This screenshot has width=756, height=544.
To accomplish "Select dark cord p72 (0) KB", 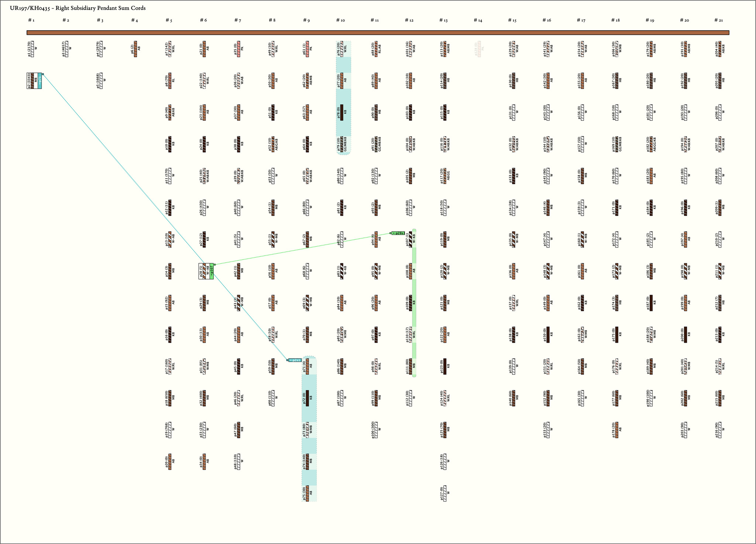I will tap(307, 398).
